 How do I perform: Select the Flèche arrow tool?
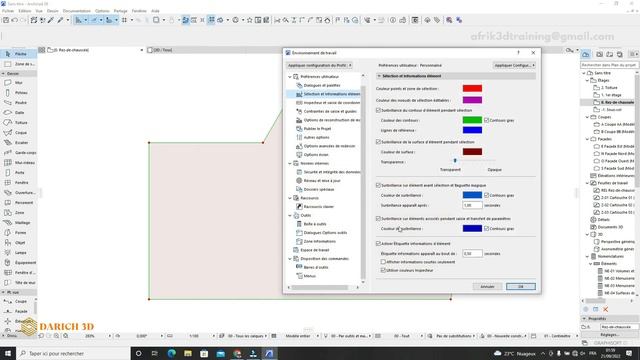click(x=18, y=54)
